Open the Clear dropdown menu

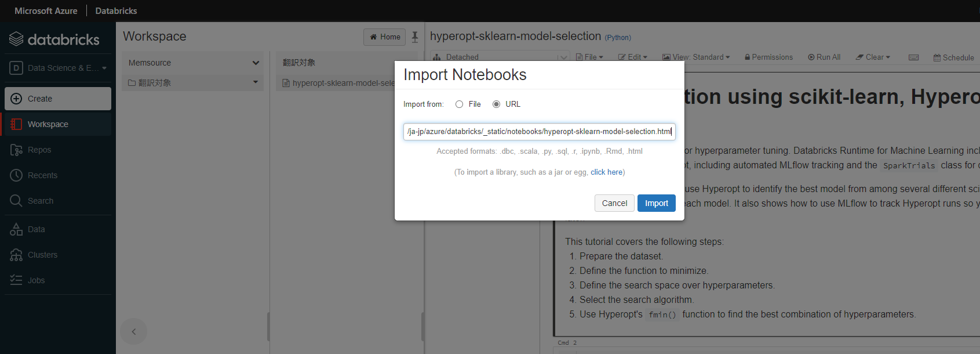tap(873, 57)
